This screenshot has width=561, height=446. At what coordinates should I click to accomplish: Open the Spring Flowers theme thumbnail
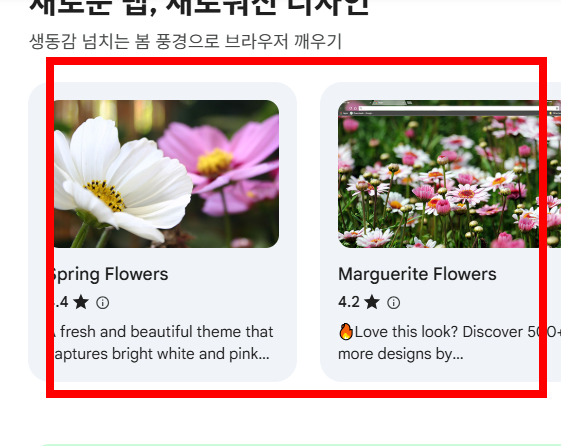(166, 174)
